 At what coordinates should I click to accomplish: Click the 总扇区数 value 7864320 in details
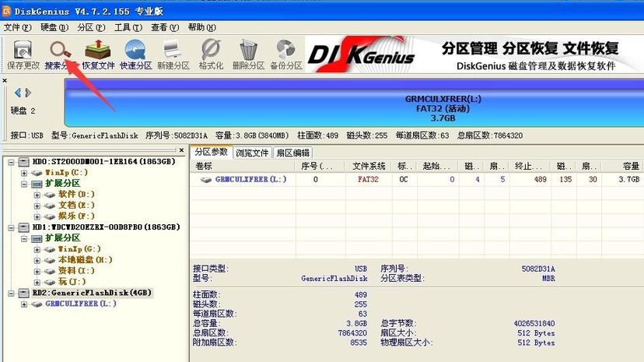pyautogui.click(x=352, y=333)
